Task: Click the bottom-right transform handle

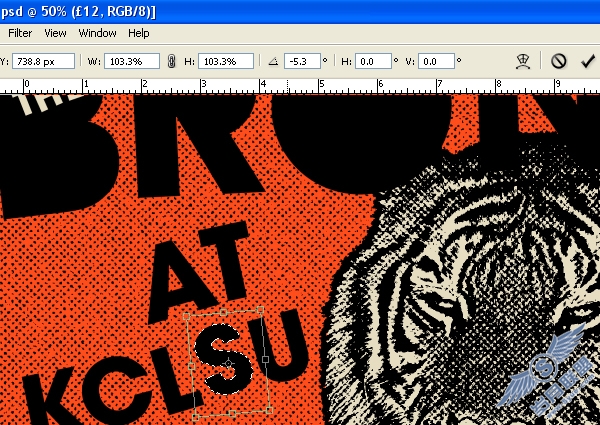Action: (269, 410)
